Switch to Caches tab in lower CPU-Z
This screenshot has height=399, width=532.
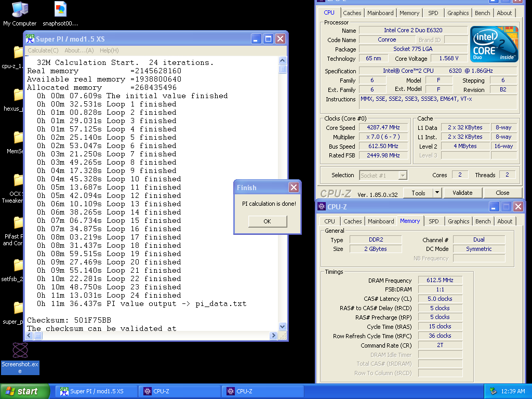[x=353, y=221]
